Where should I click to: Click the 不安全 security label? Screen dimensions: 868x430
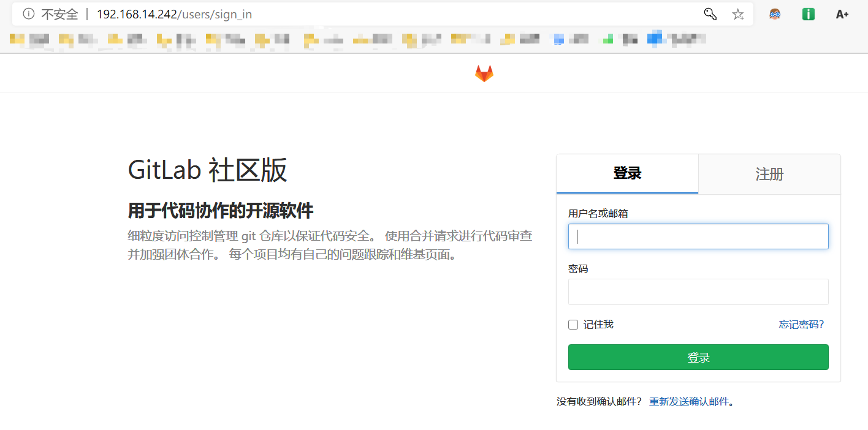click(59, 14)
